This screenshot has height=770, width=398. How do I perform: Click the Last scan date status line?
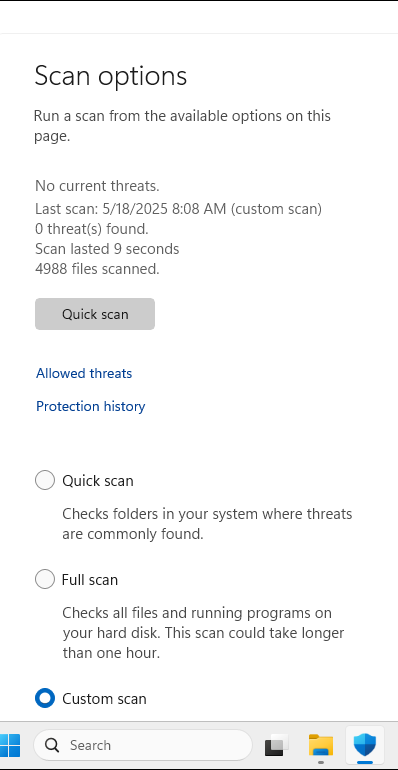178,209
